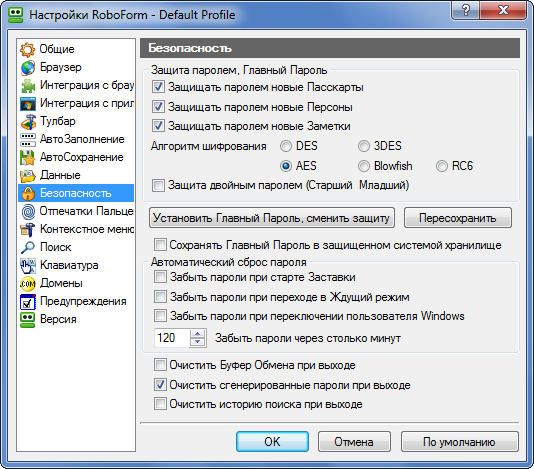Open the Отпечатки Пальцев fingerprint icon

pyautogui.click(x=28, y=212)
